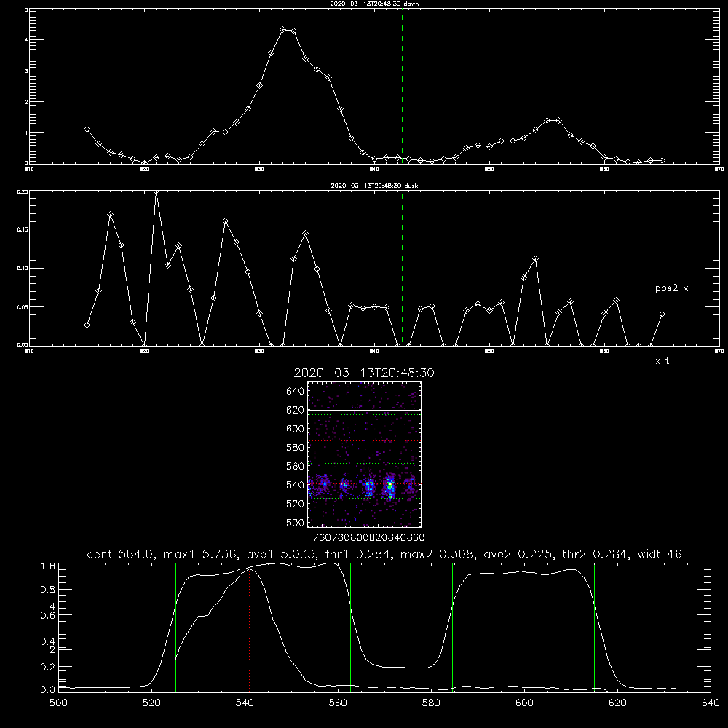728x728 pixels.
Task: Click 'widt 46' in the stats line
Action: click(660, 554)
